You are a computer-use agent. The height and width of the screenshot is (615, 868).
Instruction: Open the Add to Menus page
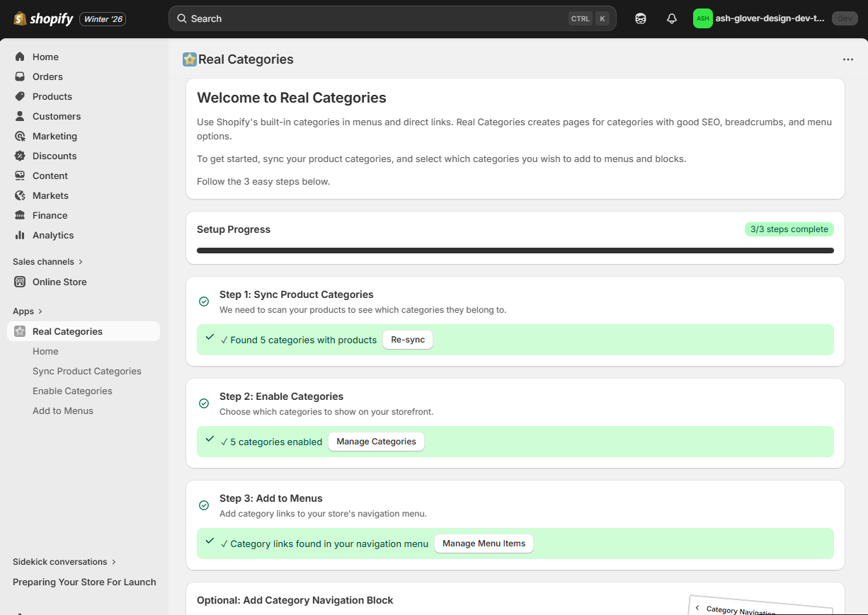63,410
